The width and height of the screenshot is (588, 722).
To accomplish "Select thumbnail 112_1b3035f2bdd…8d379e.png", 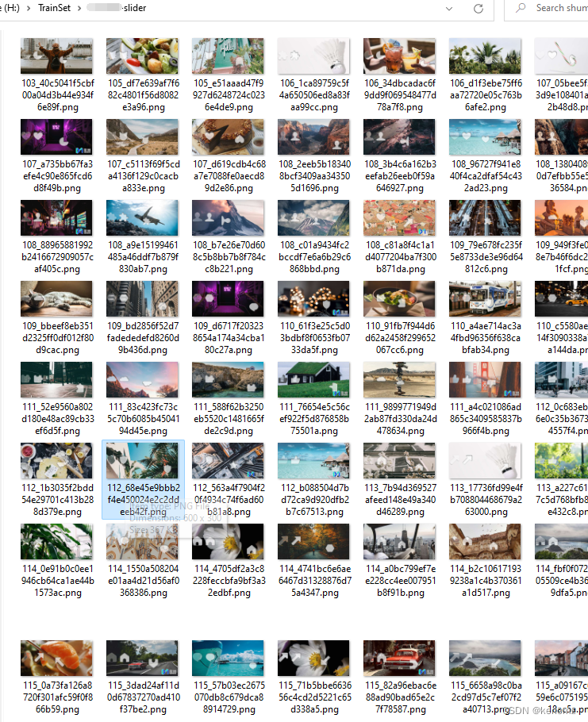I will (x=56, y=461).
